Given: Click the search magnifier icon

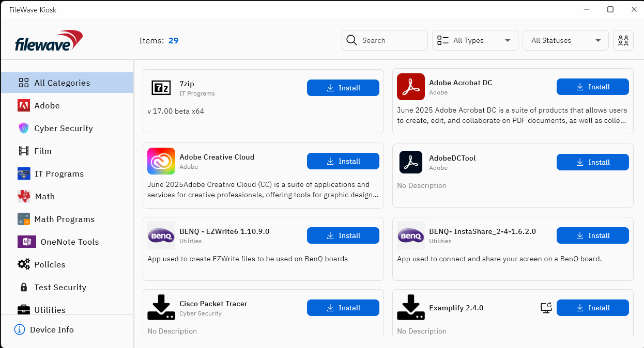Looking at the screenshot, I should click(352, 40).
